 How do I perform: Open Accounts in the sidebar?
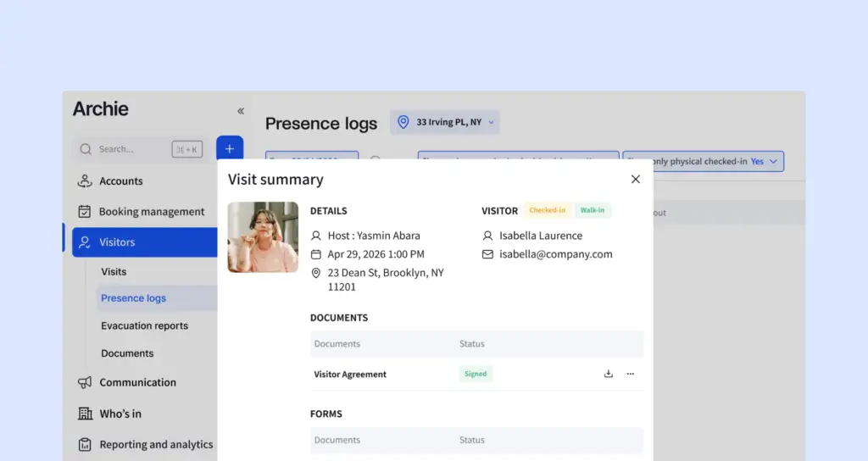tap(120, 181)
